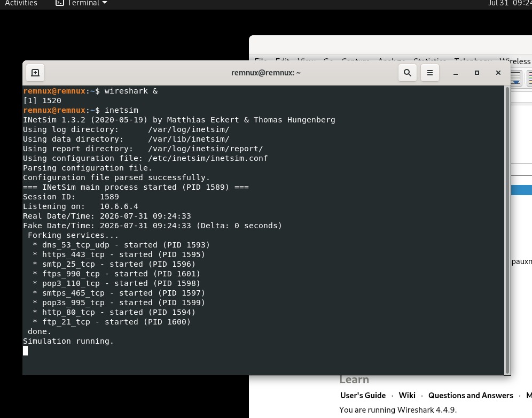
Task: Open Questions and Answers link in Wireshark
Action: coord(471,395)
